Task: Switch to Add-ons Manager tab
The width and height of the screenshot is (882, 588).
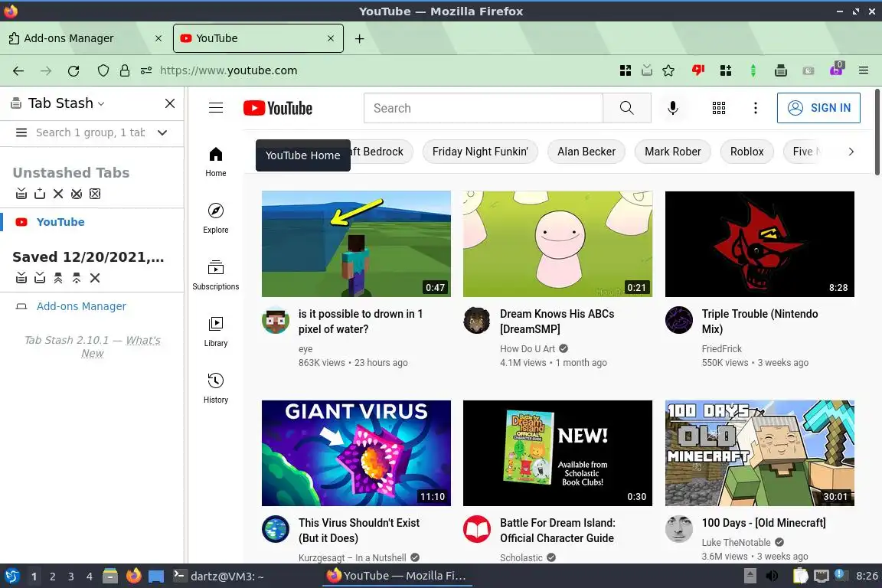Action: [84, 38]
